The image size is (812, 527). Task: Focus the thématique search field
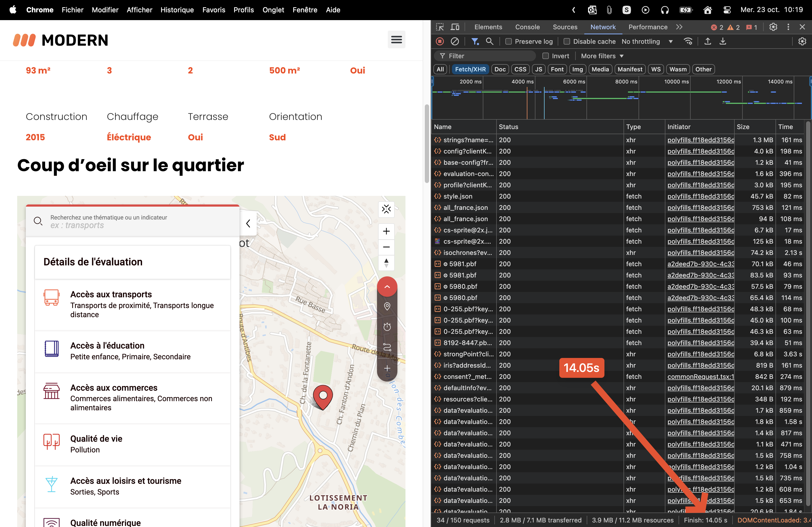132,222
